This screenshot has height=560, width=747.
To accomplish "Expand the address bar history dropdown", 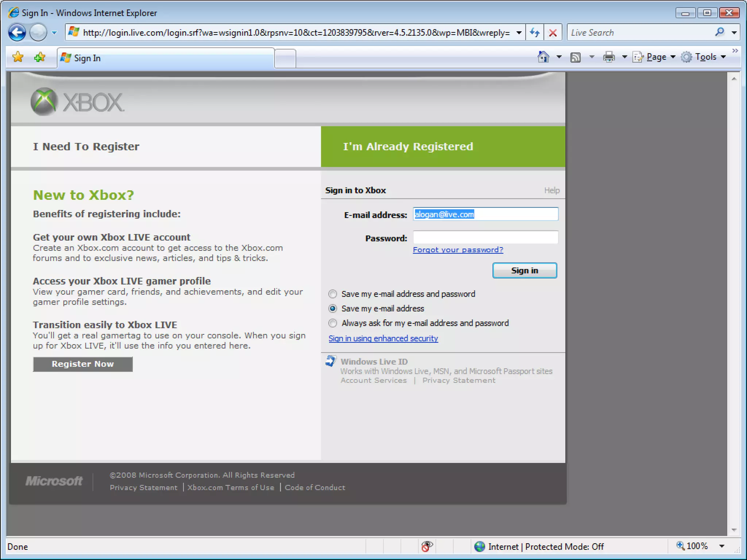I will click(519, 32).
